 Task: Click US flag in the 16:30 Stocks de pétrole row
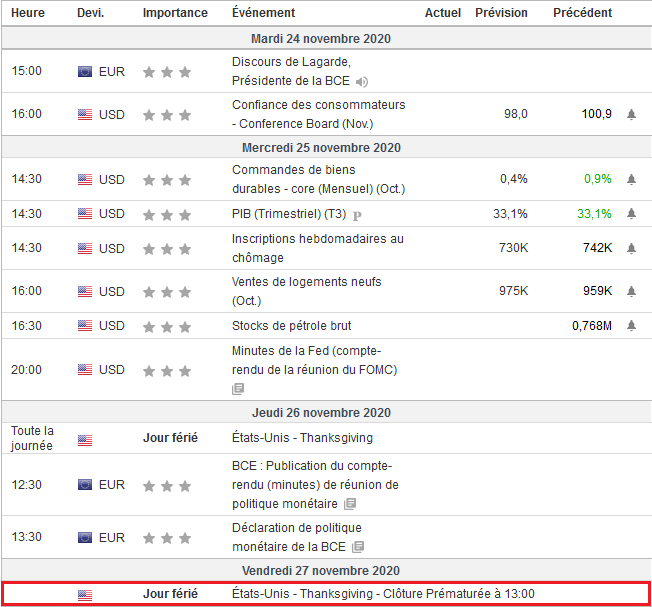tap(85, 326)
